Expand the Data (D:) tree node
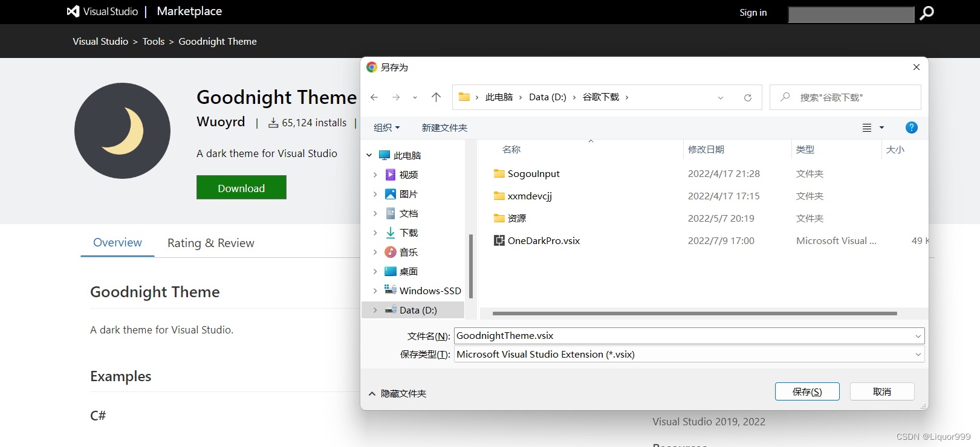 (375, 310)
